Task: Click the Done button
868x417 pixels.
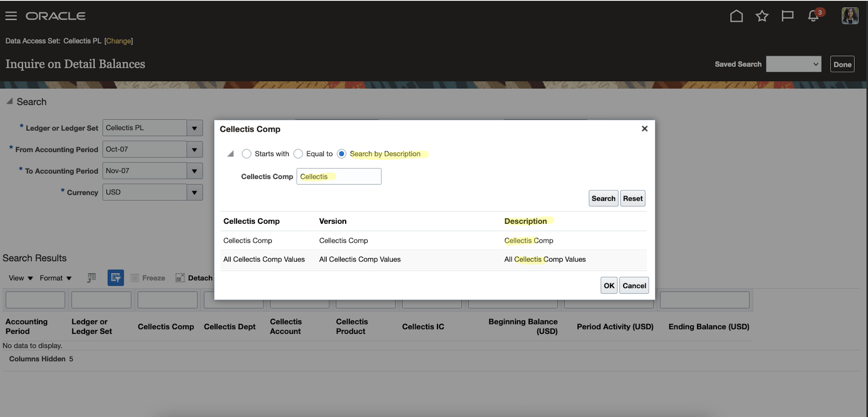Action: [842, 64]
